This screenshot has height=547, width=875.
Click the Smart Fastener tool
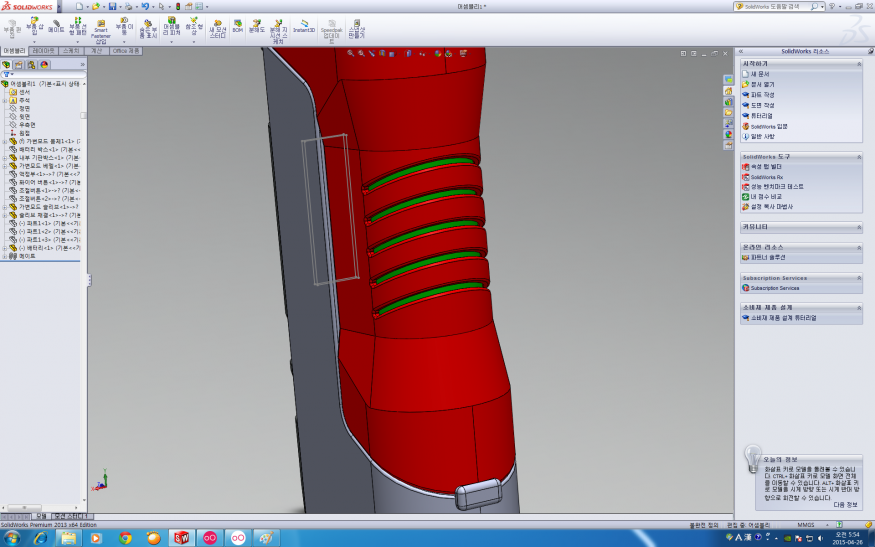point(100,32)
